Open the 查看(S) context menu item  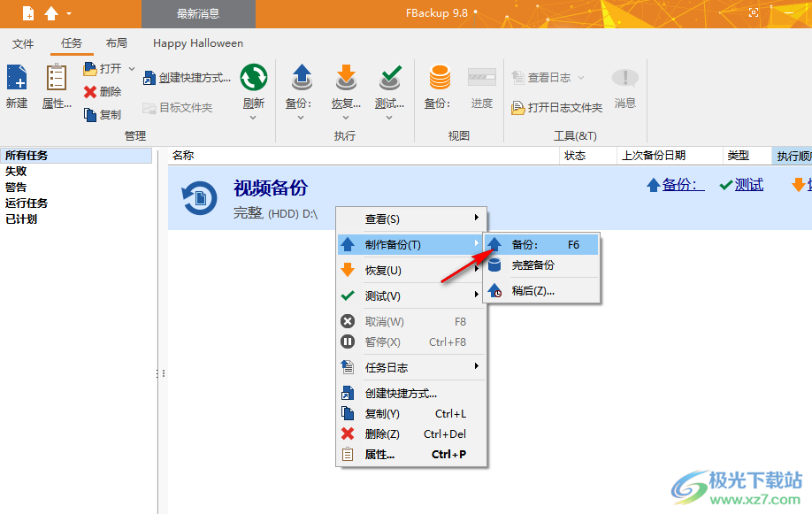coord(411,219)
